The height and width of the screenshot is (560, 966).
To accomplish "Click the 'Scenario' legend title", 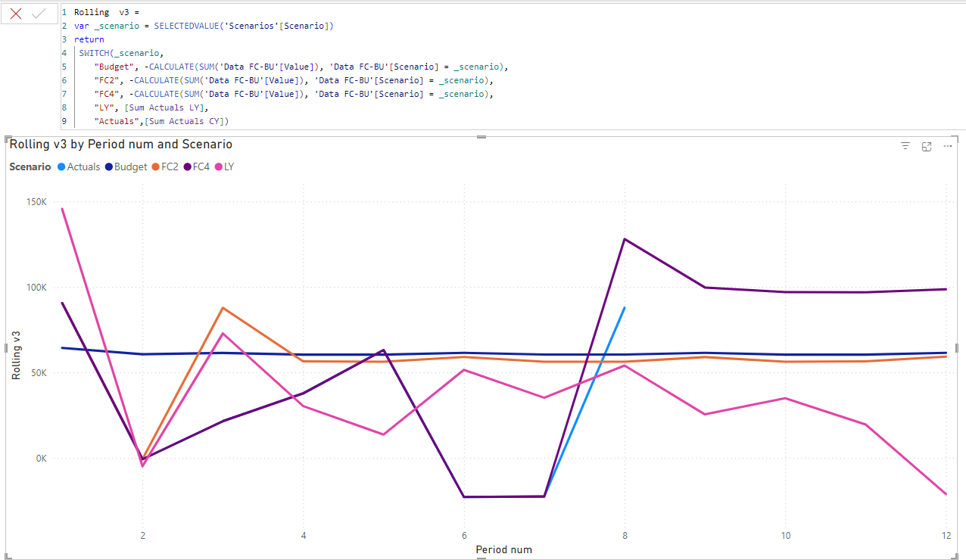I will (30, 166).
